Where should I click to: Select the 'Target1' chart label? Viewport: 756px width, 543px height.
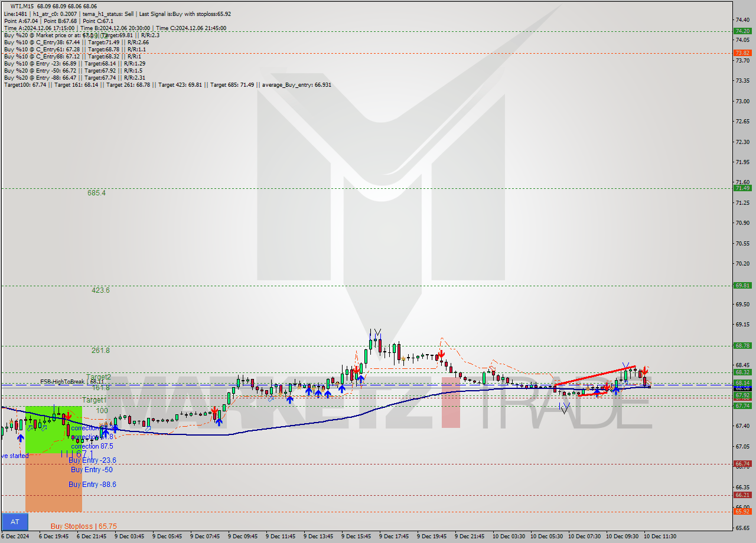point(94,400)
